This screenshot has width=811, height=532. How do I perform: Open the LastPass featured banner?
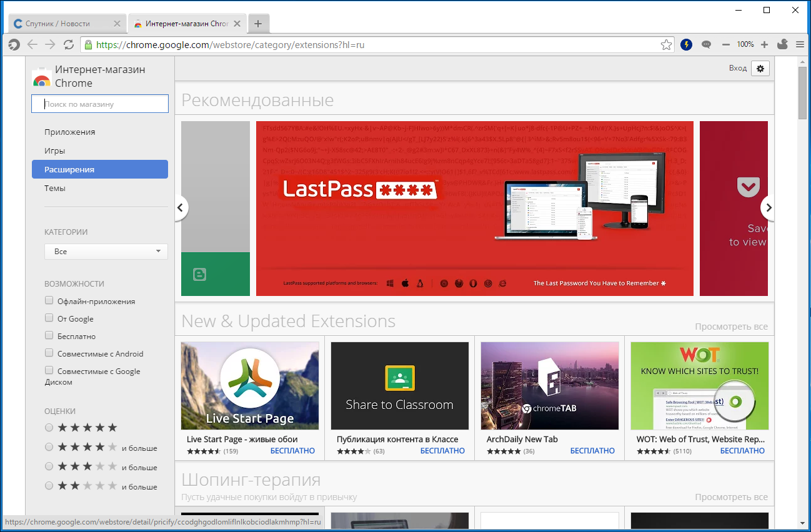pyautogui.click(x=475, y=208)
